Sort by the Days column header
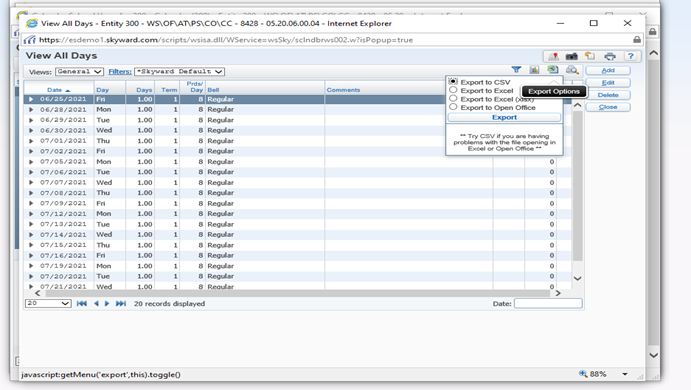Screen dimensions: 691x390 144,90
